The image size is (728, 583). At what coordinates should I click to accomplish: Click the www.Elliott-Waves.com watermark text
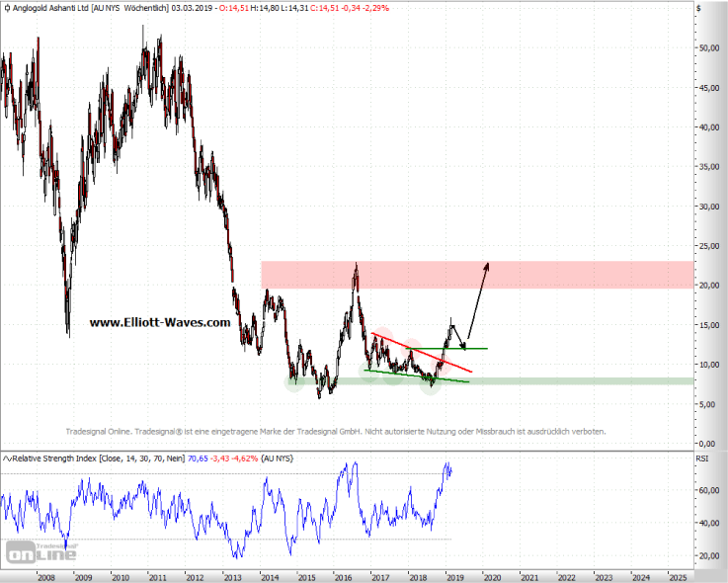[x=159, y=322]
